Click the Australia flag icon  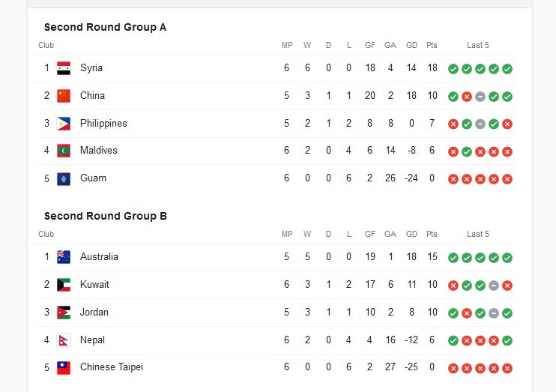pyautogui.click(x=64, y=257)
